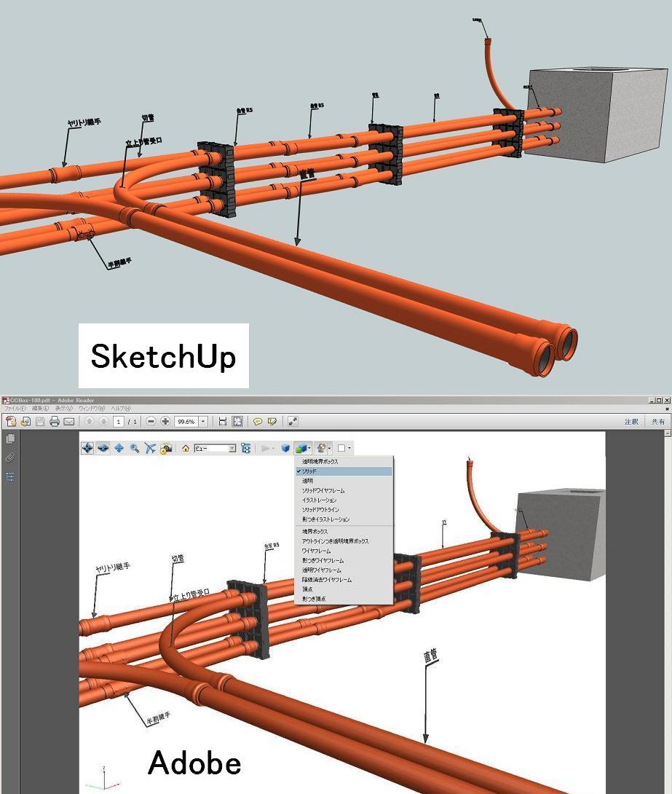Select the 3D rotate tool
672x794 pixels.
87,448
